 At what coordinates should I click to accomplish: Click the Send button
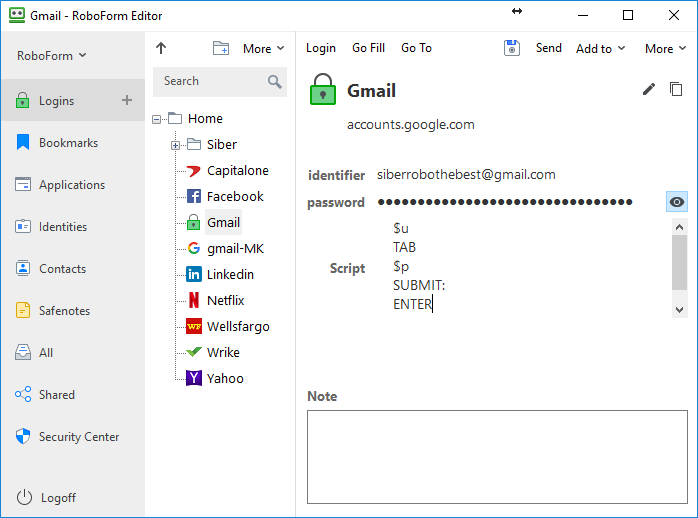tap(548, 48)
